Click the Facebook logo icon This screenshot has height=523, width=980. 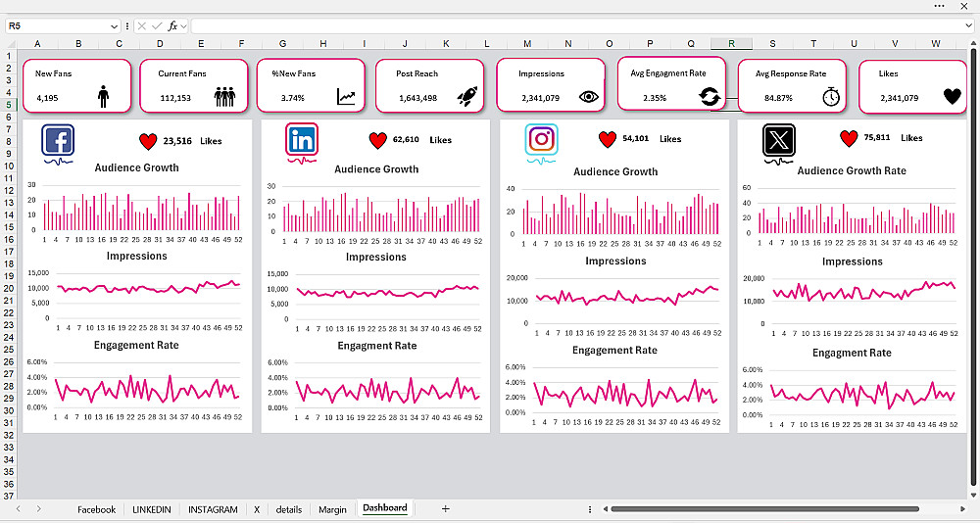[58, 140]
